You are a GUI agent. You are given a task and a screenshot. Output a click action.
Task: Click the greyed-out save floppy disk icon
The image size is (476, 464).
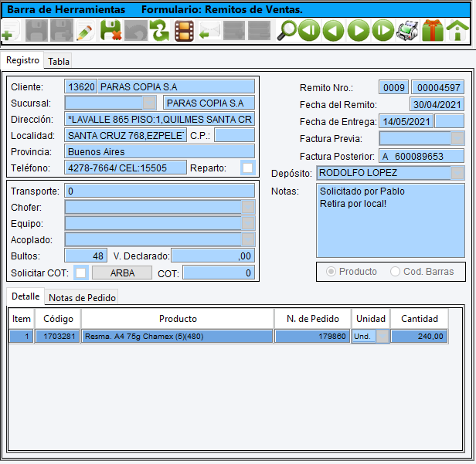coord(36,31)
